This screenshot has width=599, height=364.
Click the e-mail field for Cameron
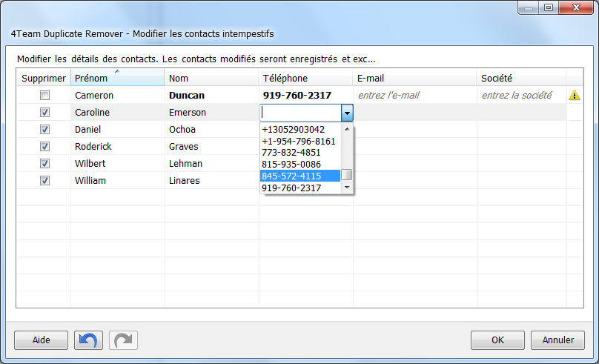[414, 96]
